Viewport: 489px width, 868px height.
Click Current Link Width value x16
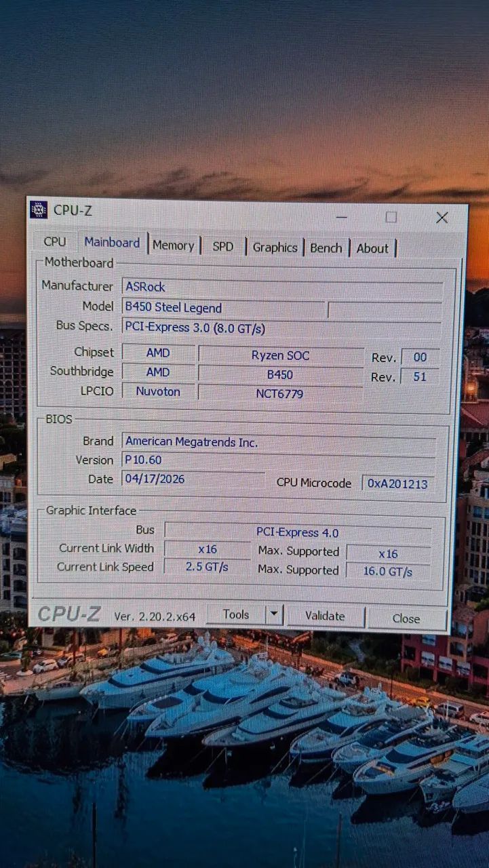pos(207,549)
